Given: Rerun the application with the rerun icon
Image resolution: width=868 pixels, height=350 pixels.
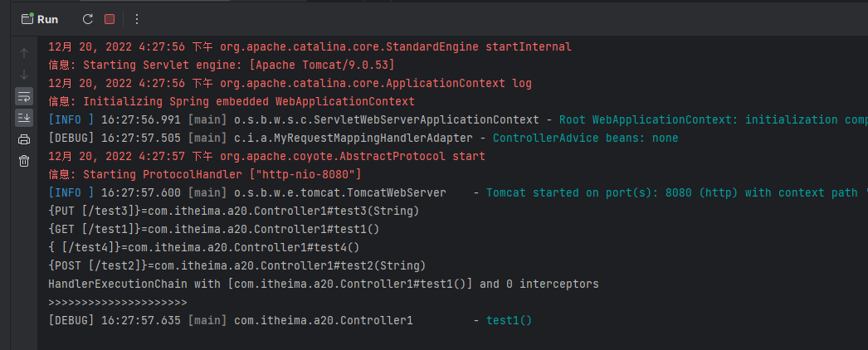Looking at the screenshot, I should point(88,19).
